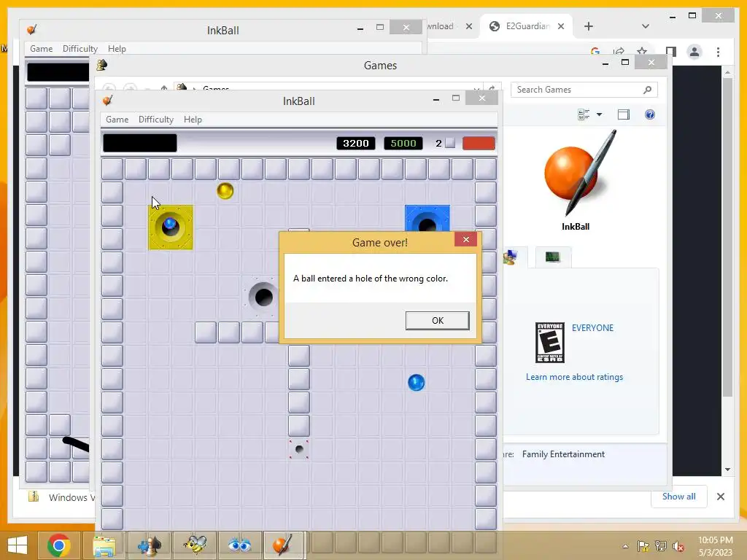Image resolution: width=747 pixels, height=560 pixels.
Task: Open the Help menu in the front InkBall window
Action: point(193,120)
